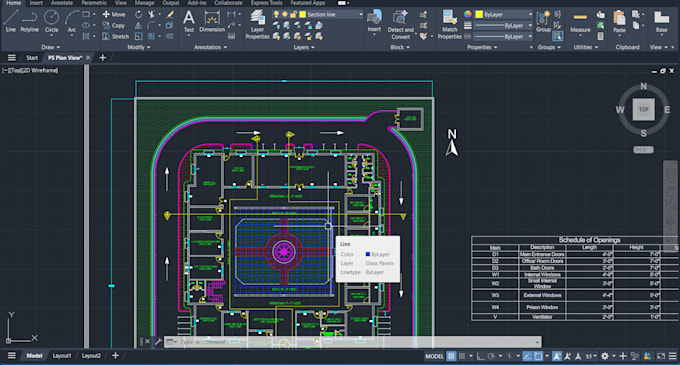Expand the Properties panel
680x365 pixels.
[482, 47]
